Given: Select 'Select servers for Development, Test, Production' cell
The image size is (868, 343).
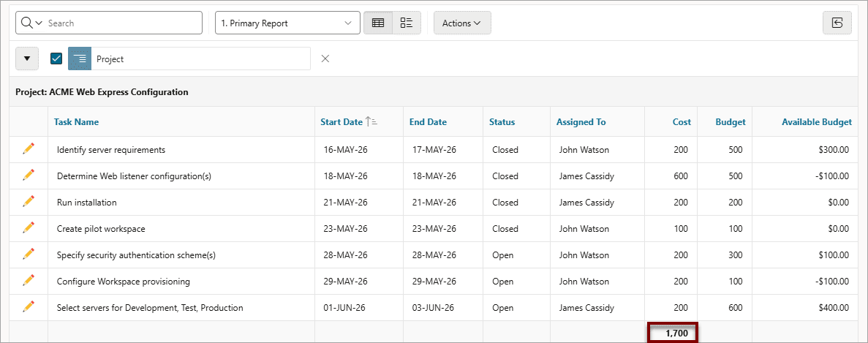Looking at the screenshot, I should (x=181, y=308).
